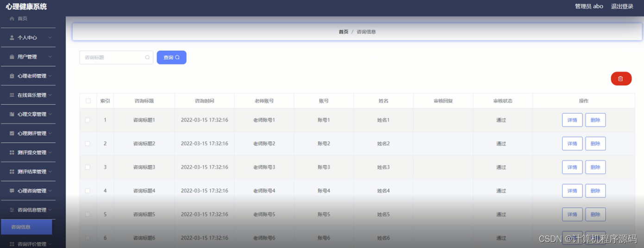Select the highlighted 咨询信息 submenu item
This screenshot has height=248, width=644.
[x=26, y=227]
